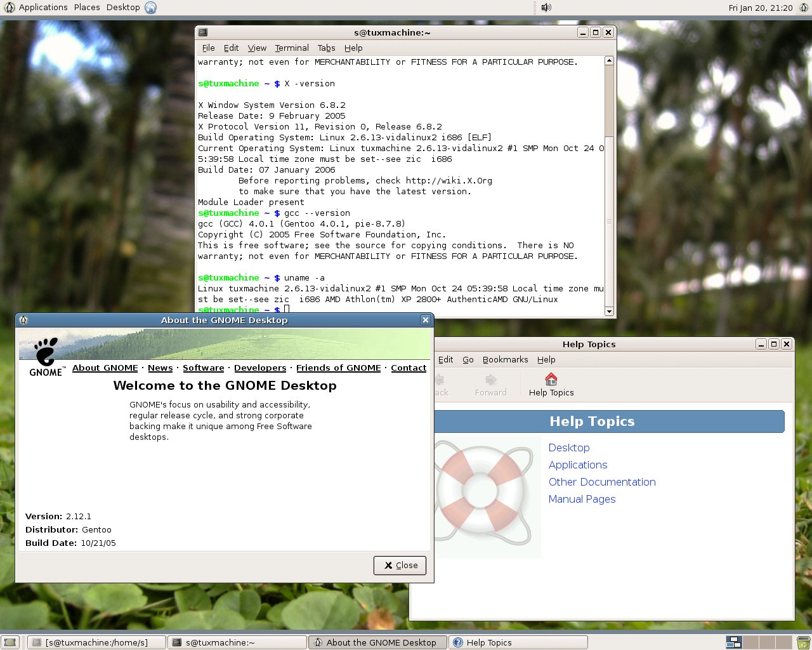Open the Applications help topic link
The width and height of the screenshot is (812, 650).
[578, 465]
